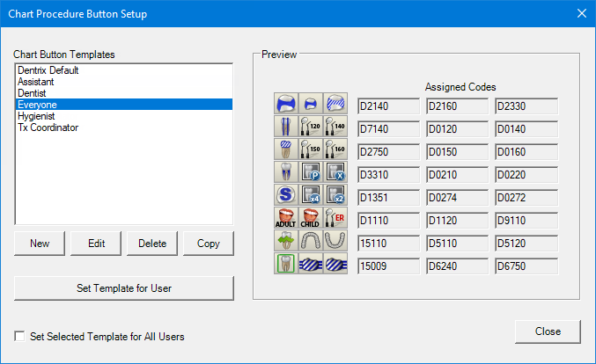Image resolution: width=596 pixels, height=364 pixels.
Task: Click the bitewing x2 X-ray icon
Action: pos(335,194)
